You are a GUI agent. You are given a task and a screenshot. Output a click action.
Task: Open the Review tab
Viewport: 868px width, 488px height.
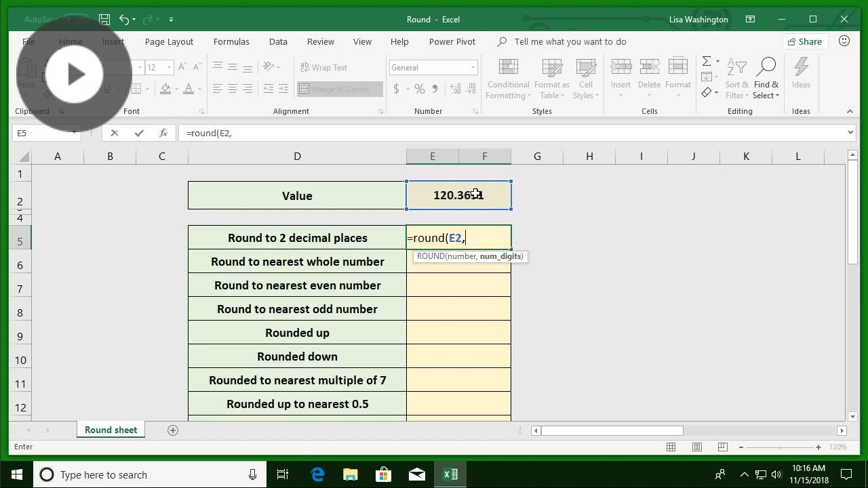pos(321,41)
